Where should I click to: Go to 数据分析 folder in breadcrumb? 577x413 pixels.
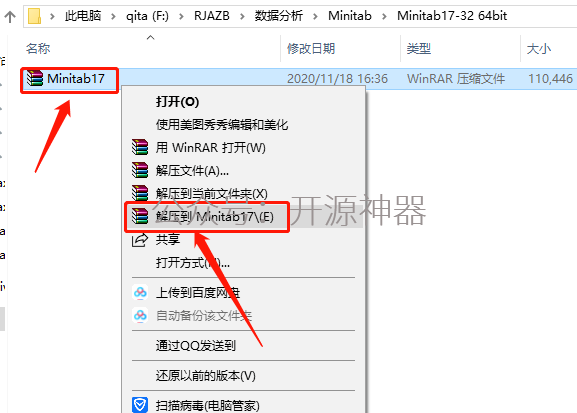pyautogui.click(x=279, y=16)
